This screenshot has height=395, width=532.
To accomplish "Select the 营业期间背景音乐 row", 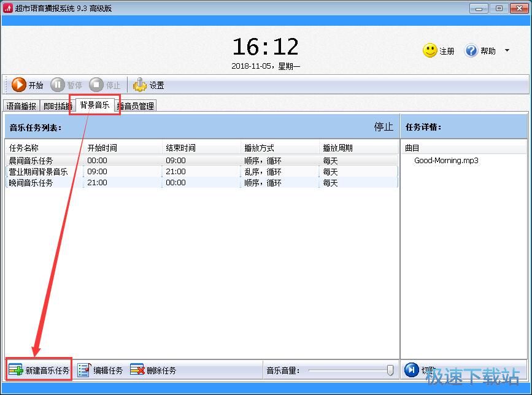I will click(201, 172).
